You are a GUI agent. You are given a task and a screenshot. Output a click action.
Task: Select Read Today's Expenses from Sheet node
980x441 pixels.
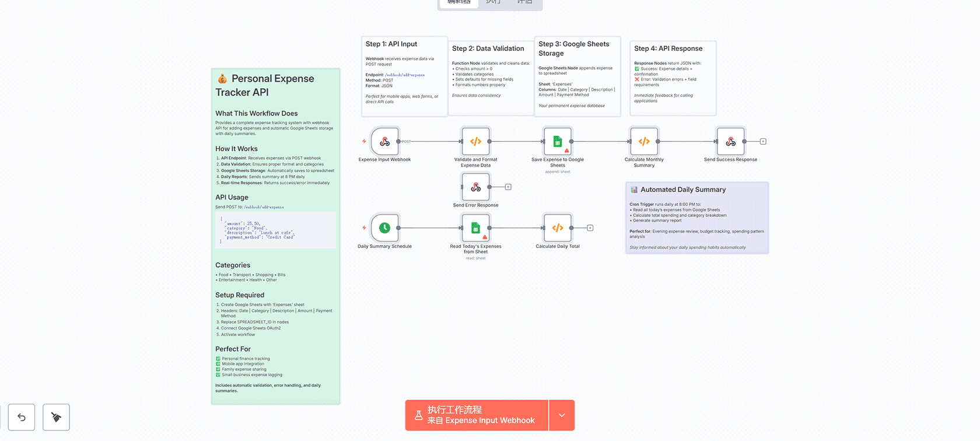(475, 228)
